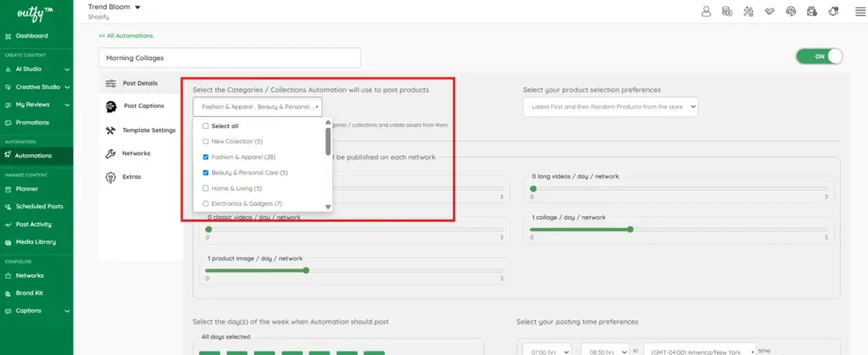Click the category list scrollbar down arrow
Image resolution: width=868 pixels, height=355 pixels.
pos(328,207)
